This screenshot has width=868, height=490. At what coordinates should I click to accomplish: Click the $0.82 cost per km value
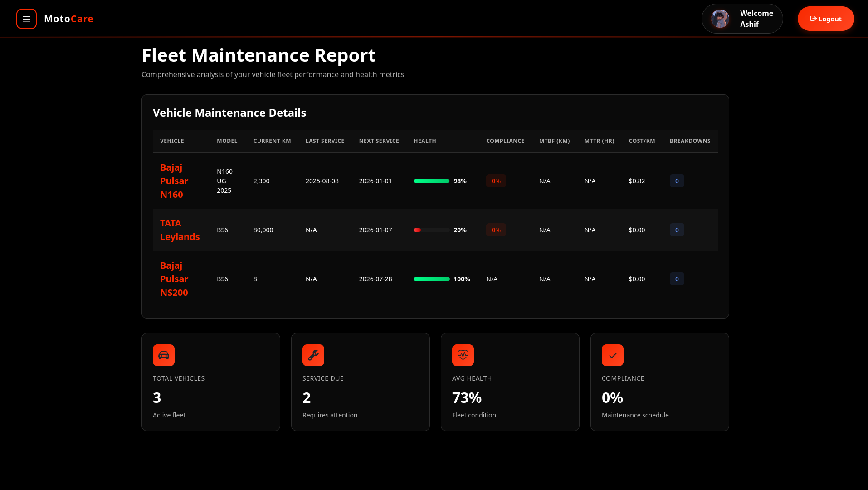[637, 181]
